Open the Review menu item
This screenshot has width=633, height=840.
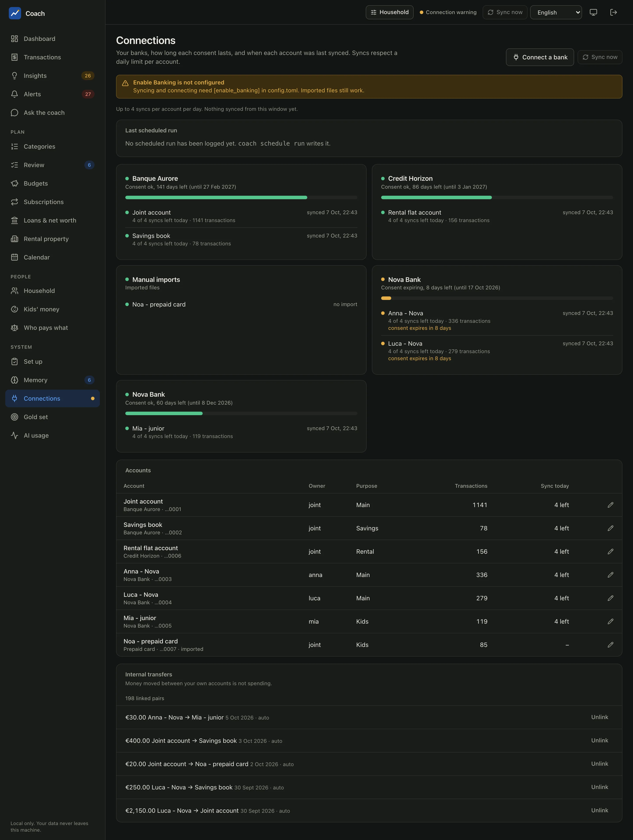pos(52,165)
